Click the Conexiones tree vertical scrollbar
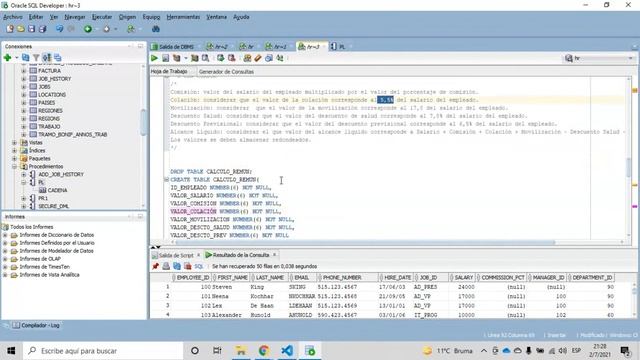Image resolution: width=640 pixels, height=360 pixels. [143, 122]
